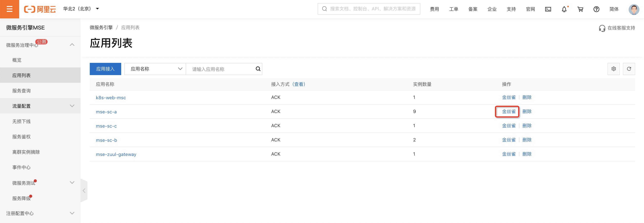Open the Cloud Shell terminal icon
This screenshot has height=223, width=644.
point(548,9)
